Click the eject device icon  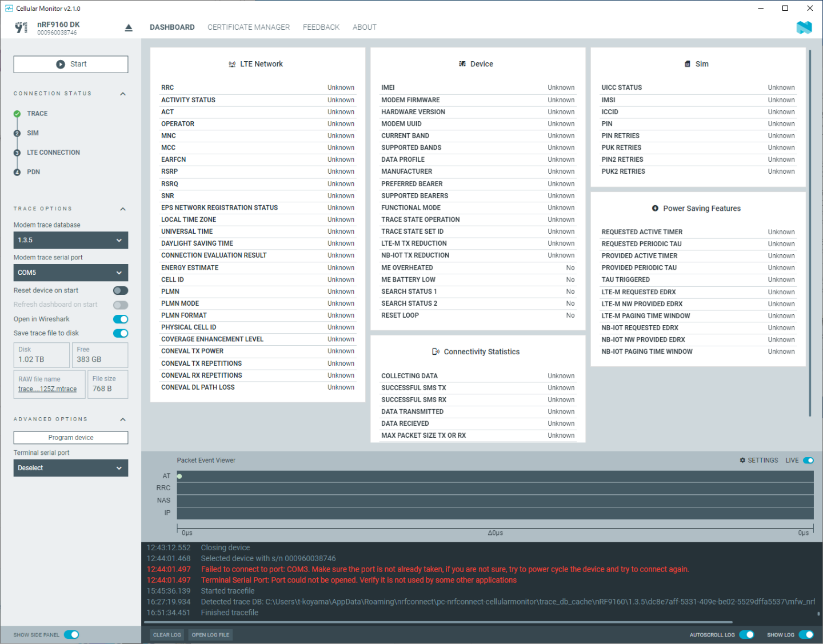pos(129,28)
